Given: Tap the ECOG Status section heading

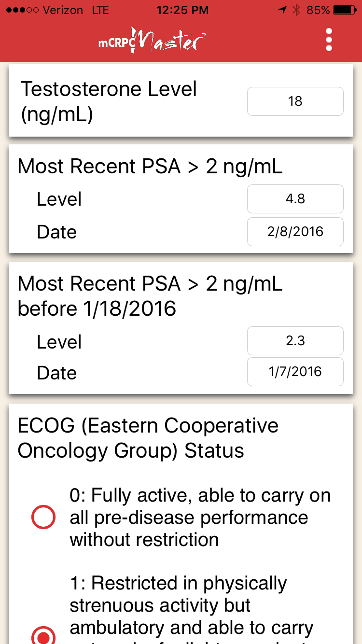Looking at the screenshot, I should click(x=148, y=438).
